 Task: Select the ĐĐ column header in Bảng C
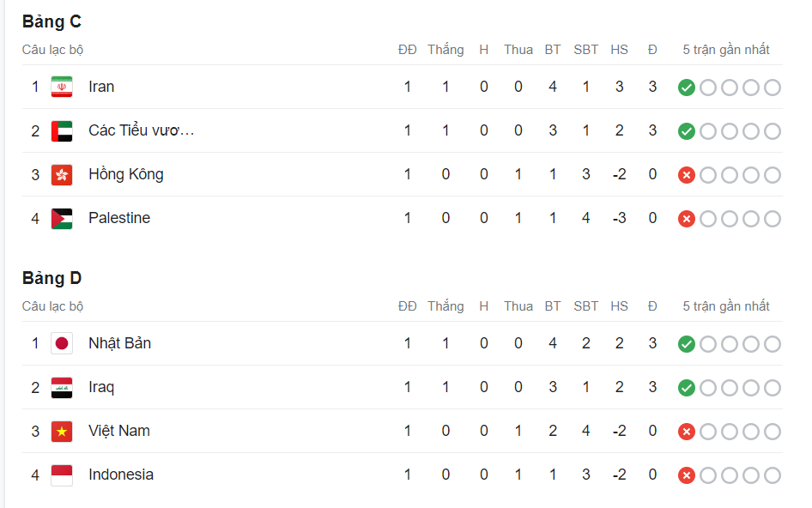point(408,50)
